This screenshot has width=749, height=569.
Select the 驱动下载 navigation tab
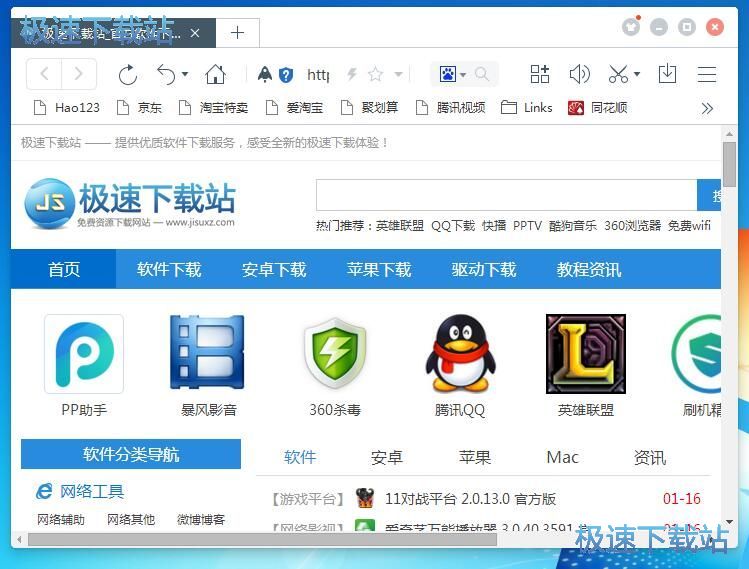pos(484,269)
